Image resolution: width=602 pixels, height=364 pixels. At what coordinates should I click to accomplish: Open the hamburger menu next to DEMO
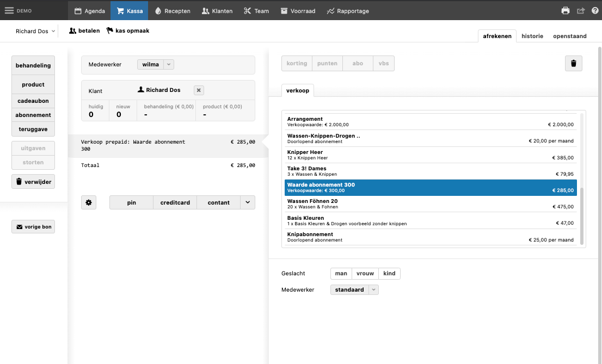[x=9, y=10]
